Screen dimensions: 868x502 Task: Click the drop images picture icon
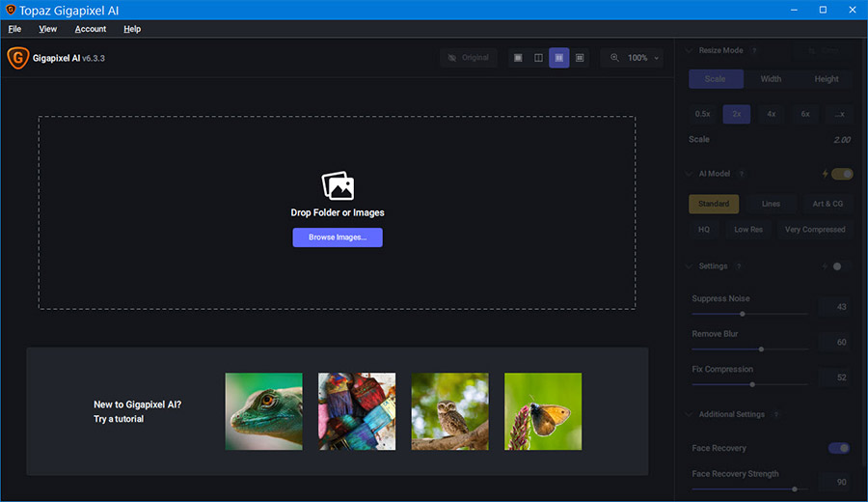[x=338, y=185]
